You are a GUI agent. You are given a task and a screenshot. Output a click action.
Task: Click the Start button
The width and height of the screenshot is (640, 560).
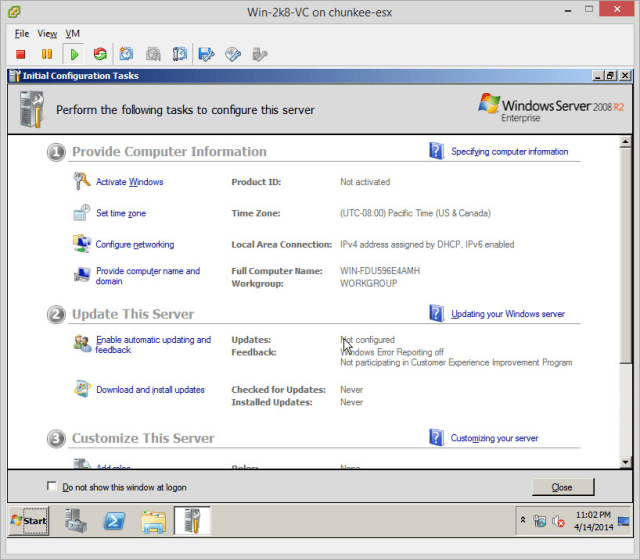click(29, 520)
